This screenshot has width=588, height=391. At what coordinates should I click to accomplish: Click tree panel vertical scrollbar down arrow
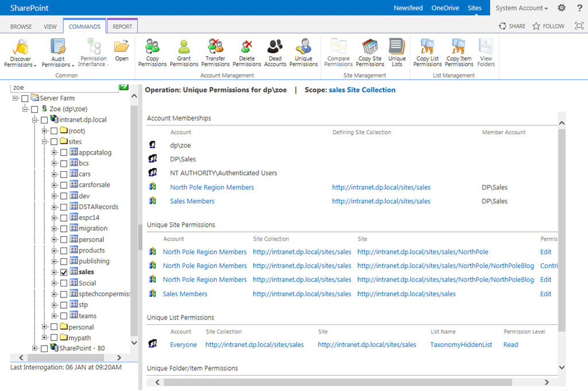[x=134, y=343]
